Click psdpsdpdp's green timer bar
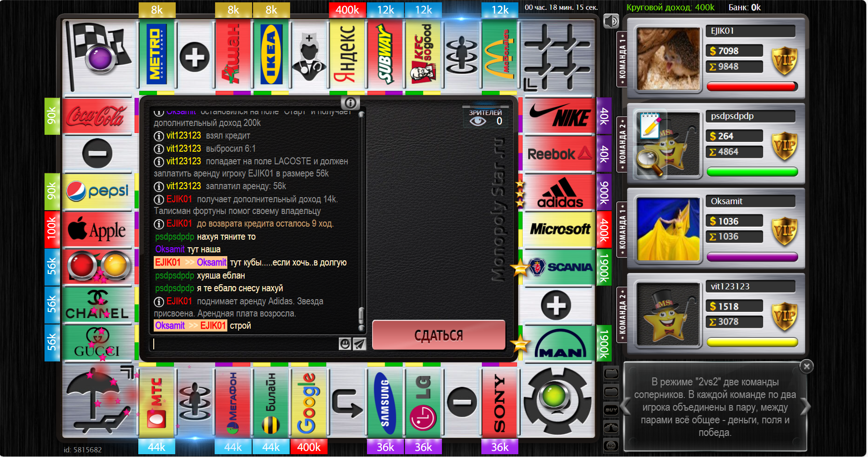 point(752,172)
